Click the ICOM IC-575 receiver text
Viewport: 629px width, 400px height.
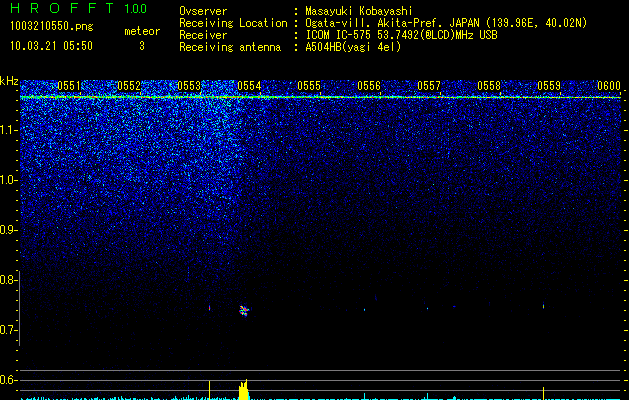coord(401,35)
